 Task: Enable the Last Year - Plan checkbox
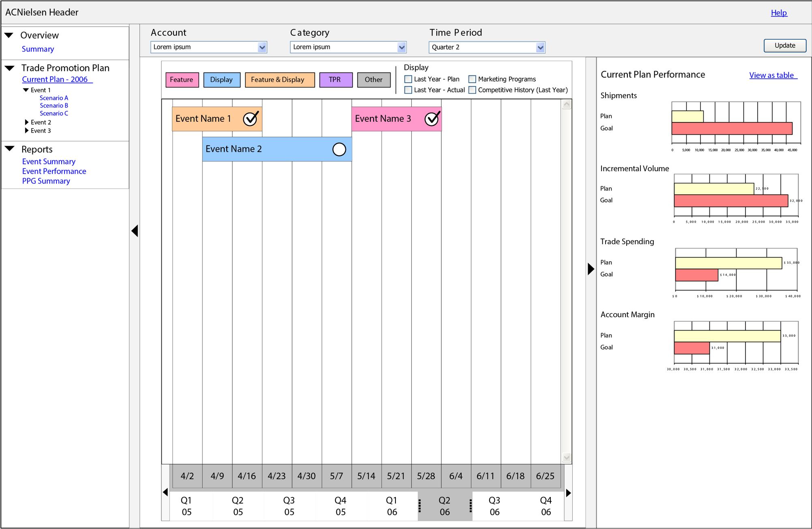(408, 79)
